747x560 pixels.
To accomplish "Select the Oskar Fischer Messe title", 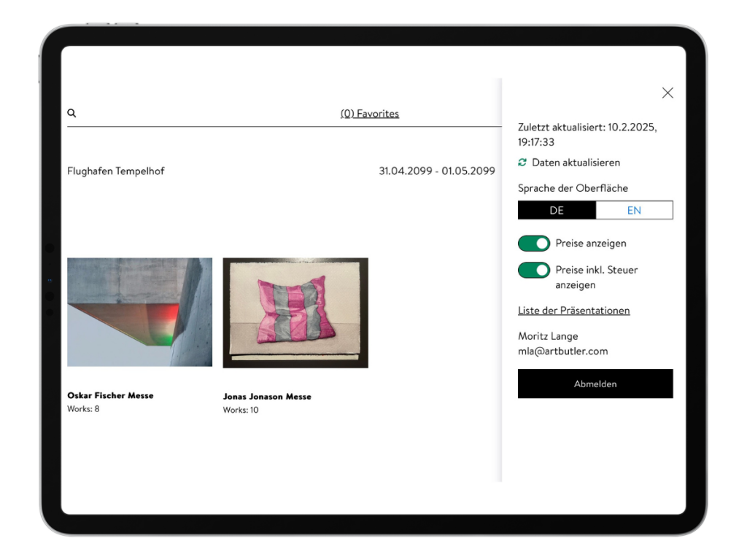I will click(x=110, y=396).
